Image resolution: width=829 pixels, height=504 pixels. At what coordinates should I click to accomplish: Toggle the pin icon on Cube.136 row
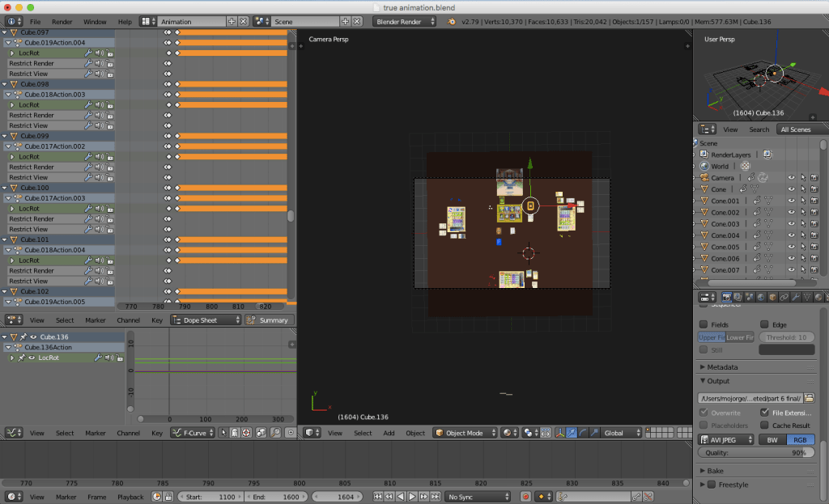23,337
